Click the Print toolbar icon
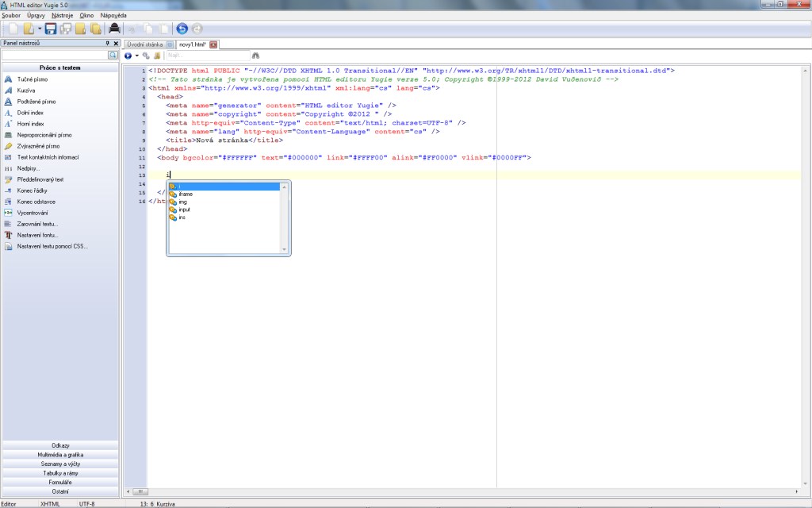Viewport: 812px width, 508px height. (114, 29)
